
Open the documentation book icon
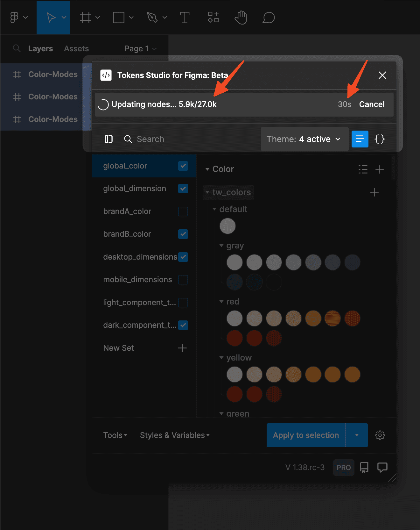pyautogui.click(x=364, y=467)
